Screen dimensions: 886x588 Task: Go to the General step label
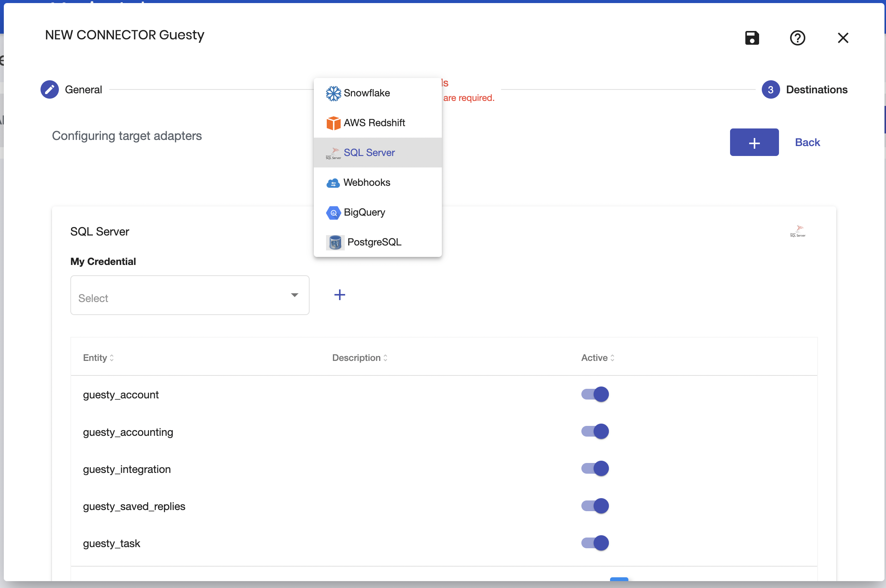point(83,89)
